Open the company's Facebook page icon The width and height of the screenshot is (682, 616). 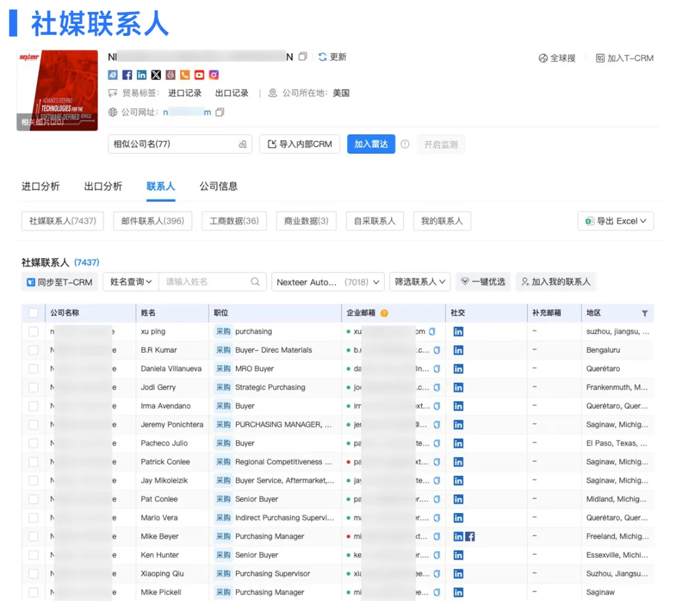pos(127,74)
